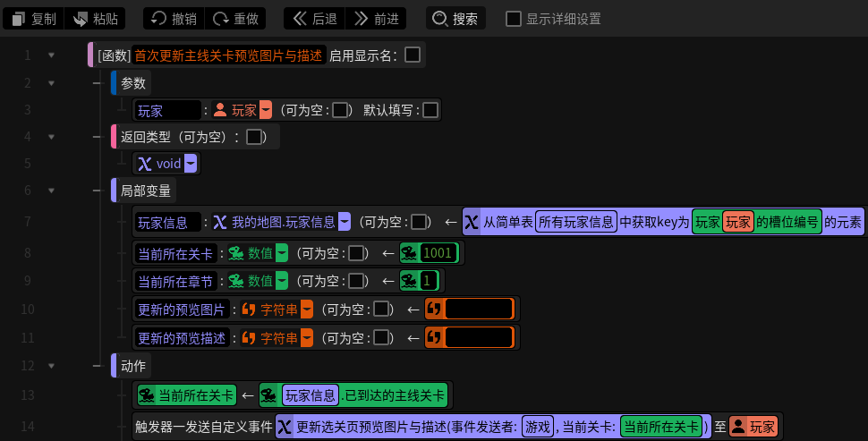Click the 复制 copy icon
Image resolution: width=868 pixels, height=441 pixels.
coord(18,19)
